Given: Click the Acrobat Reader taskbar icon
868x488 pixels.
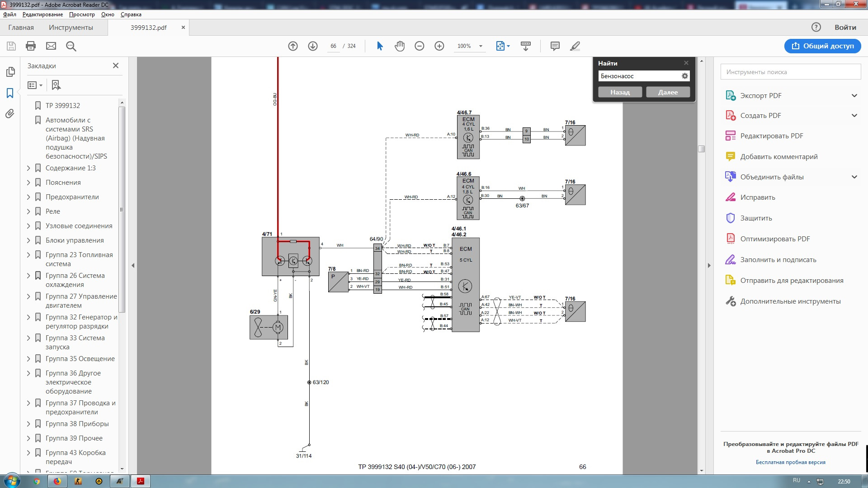Looking at the screenshot, I should [141, 481].
